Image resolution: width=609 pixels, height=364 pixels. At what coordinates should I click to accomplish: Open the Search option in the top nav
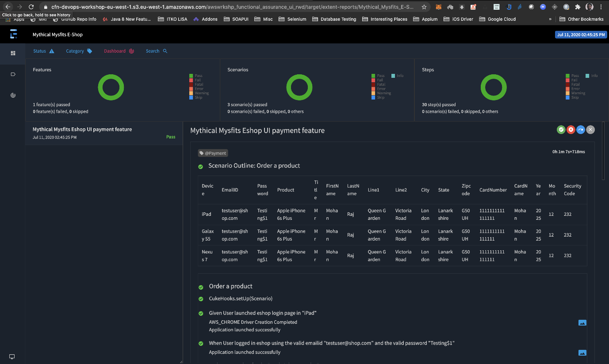click(157, 51)
